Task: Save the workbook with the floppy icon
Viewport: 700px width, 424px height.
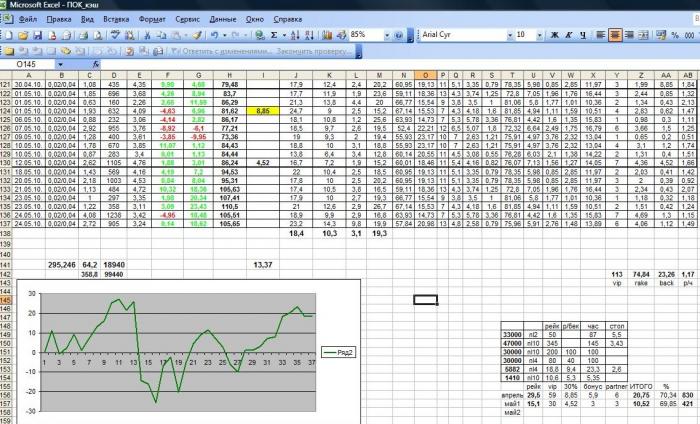Action: [38, 35]
